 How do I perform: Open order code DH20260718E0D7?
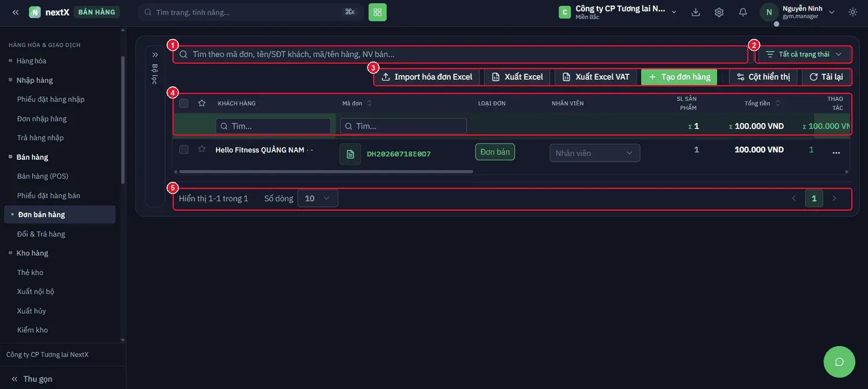(x=399, y=154)
